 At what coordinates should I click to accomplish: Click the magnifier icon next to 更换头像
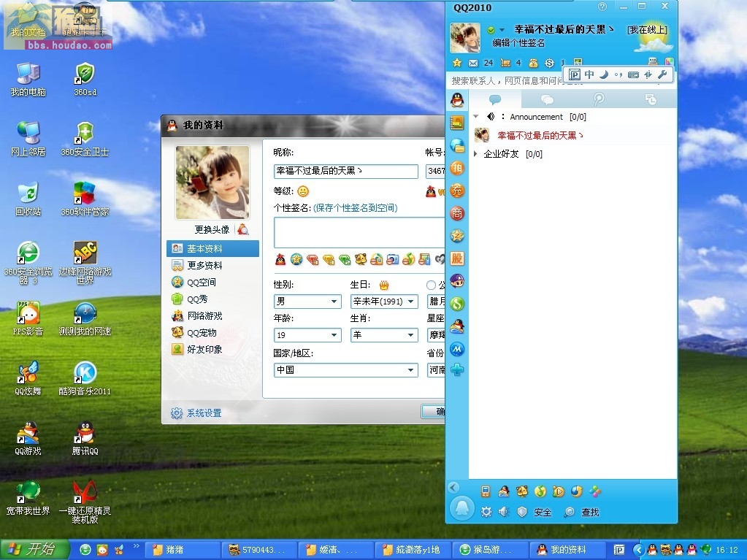coord(243,229)
